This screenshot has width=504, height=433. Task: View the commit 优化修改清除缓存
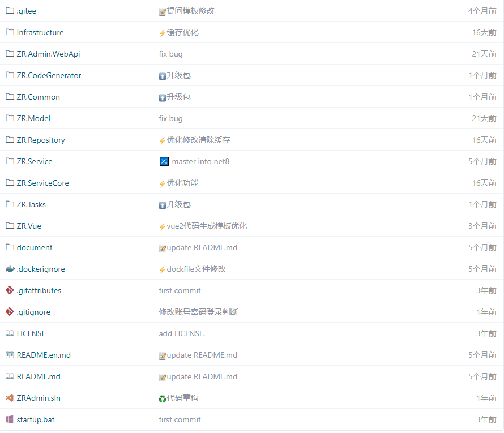pos(198,140)
